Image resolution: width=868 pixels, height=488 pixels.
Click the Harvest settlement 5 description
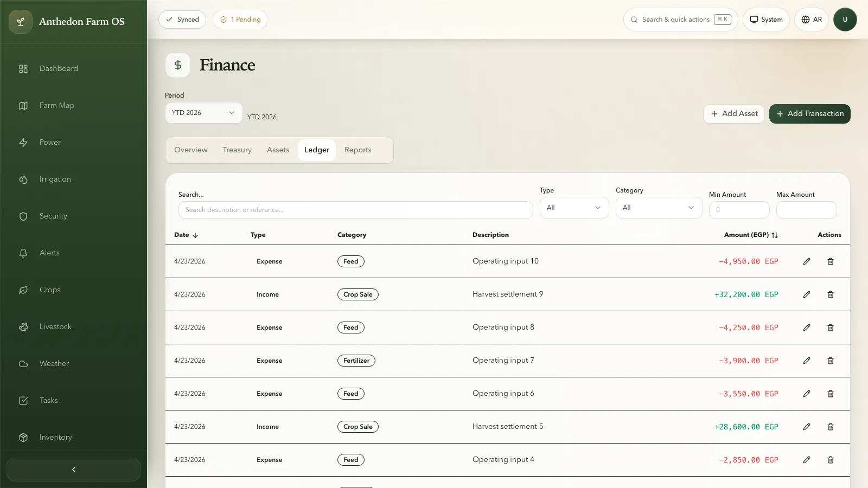[x=508, y=427]
